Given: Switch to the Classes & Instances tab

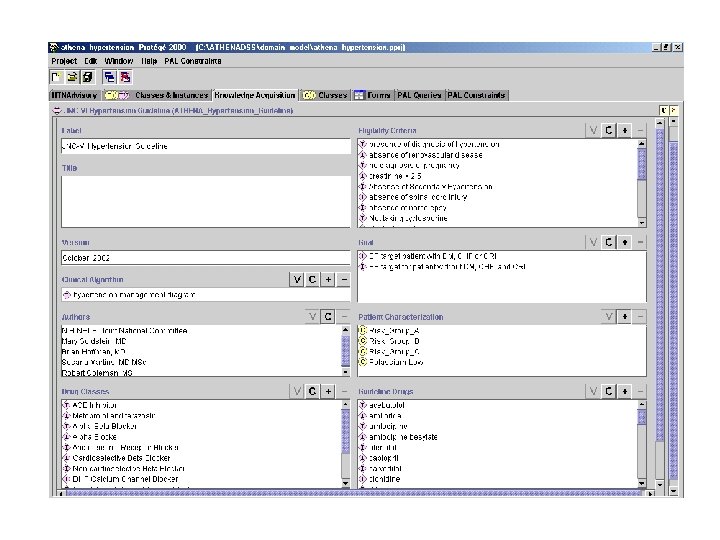Looking at the screenshot, I should pos(157,95).
